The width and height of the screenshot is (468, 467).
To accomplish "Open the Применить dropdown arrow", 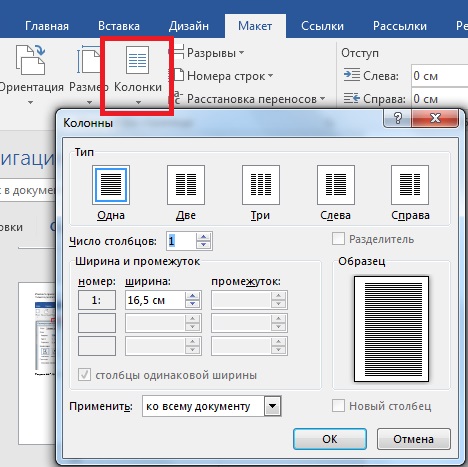I will [x=273, y=406].
